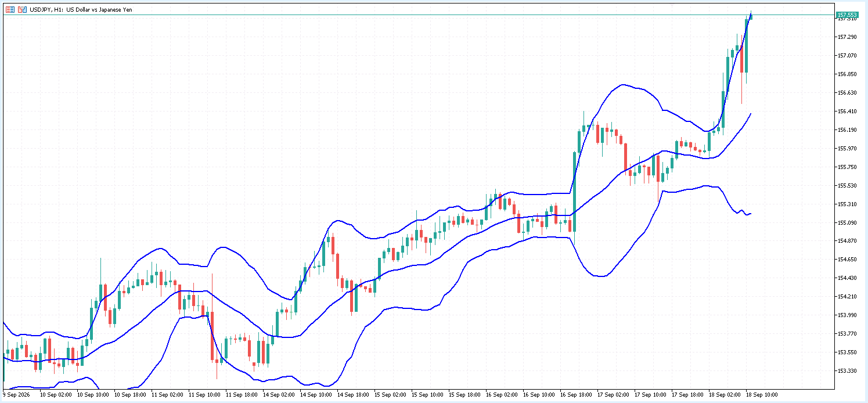Click the 17 Sep 18:00 time label
The height and width of the screenshot is (403, 868).
click(687, 394)
